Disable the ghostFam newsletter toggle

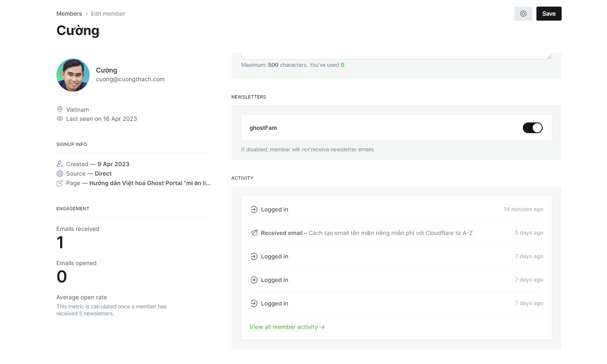pyautogui.click(x=532, y=128)
